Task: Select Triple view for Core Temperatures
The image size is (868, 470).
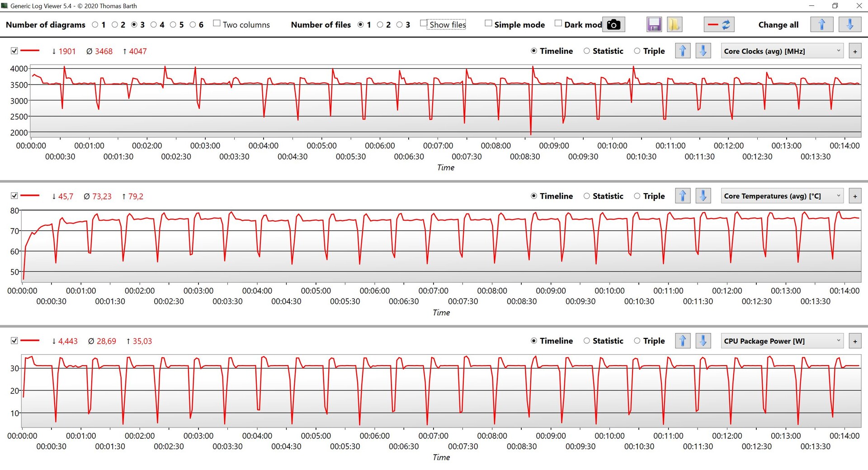Action: [x=649, y=196]
